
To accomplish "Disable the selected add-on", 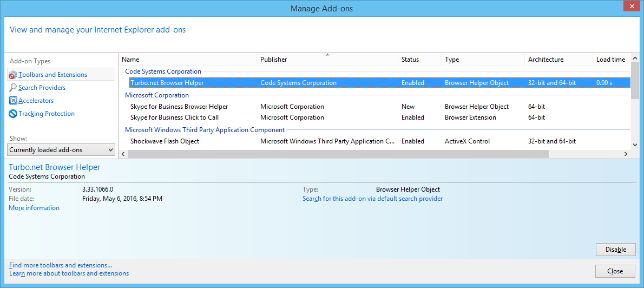I will pos(615,250).
